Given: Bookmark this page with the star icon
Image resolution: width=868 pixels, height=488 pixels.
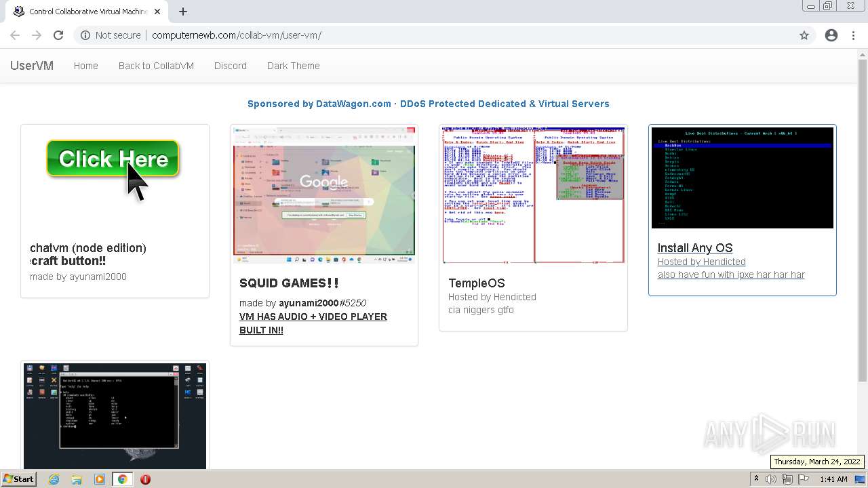Looking at the screenshot, I should pos(804,35).
